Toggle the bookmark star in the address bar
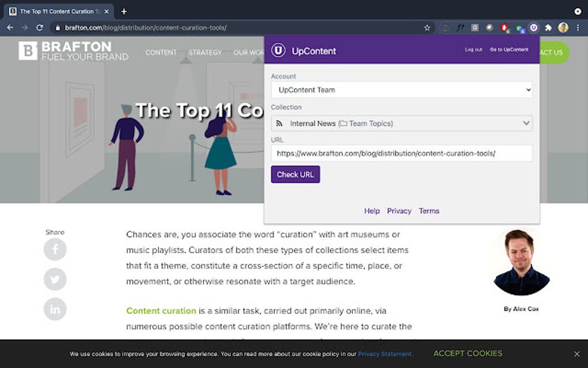This screenshot has width=588, height=368. [426, 27]
